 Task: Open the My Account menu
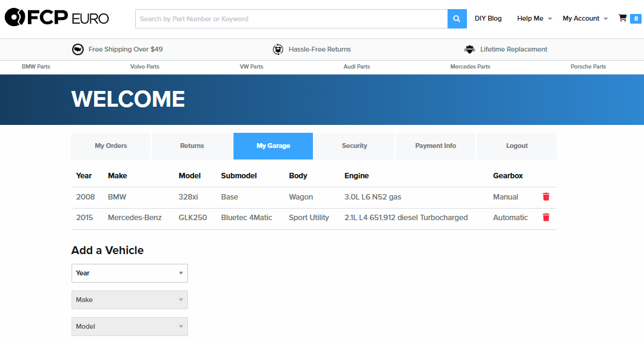pyautogui.click(x=585, y=19)
